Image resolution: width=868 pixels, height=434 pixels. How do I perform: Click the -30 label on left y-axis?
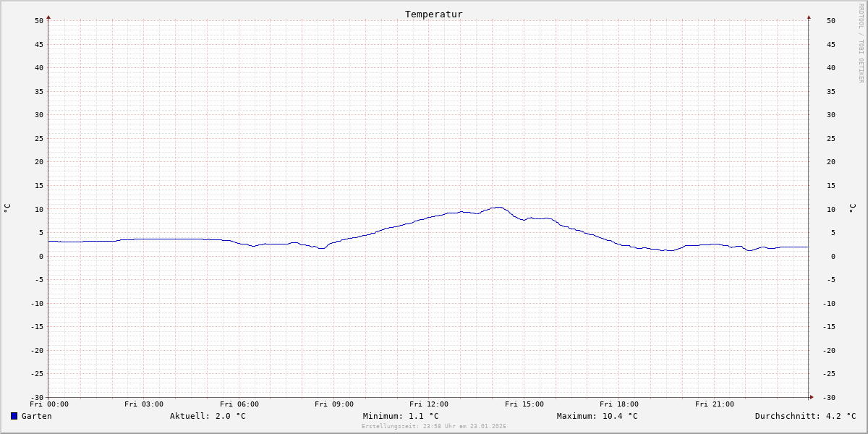(37, 398)
